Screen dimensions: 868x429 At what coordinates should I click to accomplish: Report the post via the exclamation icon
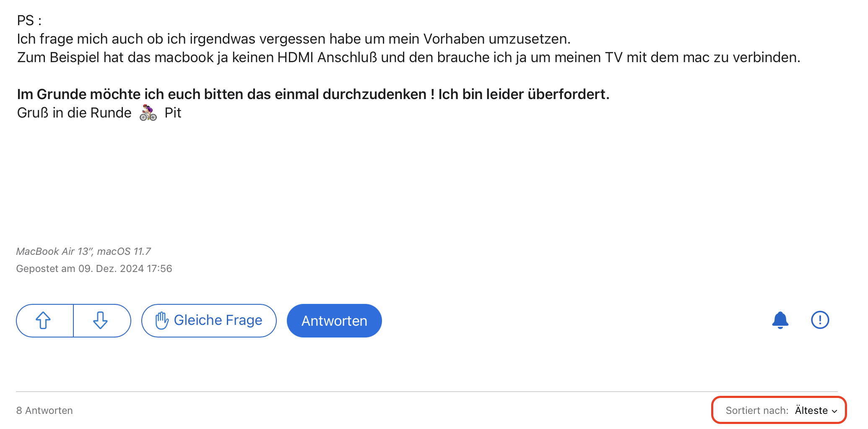click(820, 320)
